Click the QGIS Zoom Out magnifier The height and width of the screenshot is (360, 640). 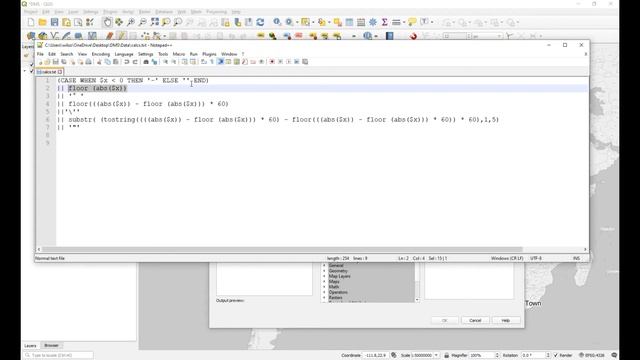coord(142,22)
